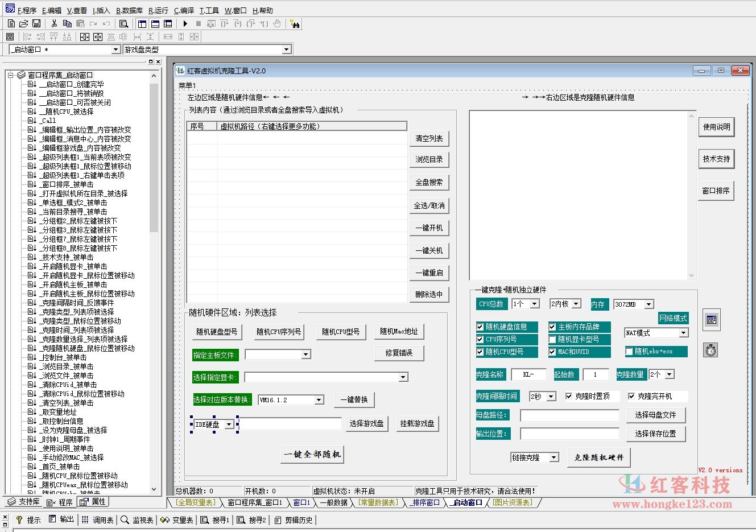Click the Paste toolbar icon
756x532 pixels.
pos(80,24)
